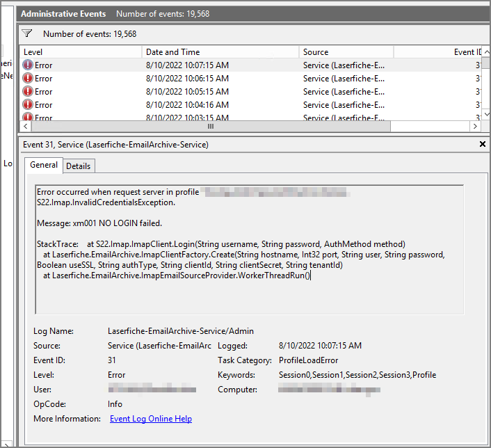Click the vertical scrollbar thumb of event list
This screenshot has width=491, height=448.
click(x=486, y=63)
